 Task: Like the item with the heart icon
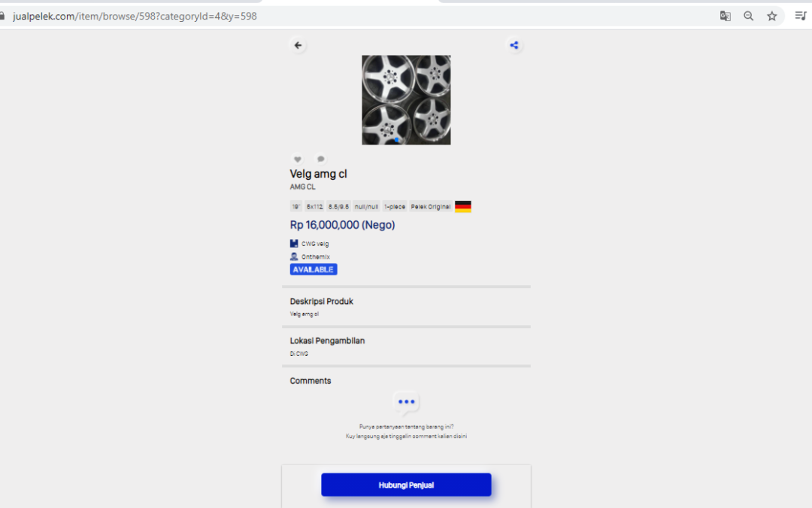tap(298, 160)
